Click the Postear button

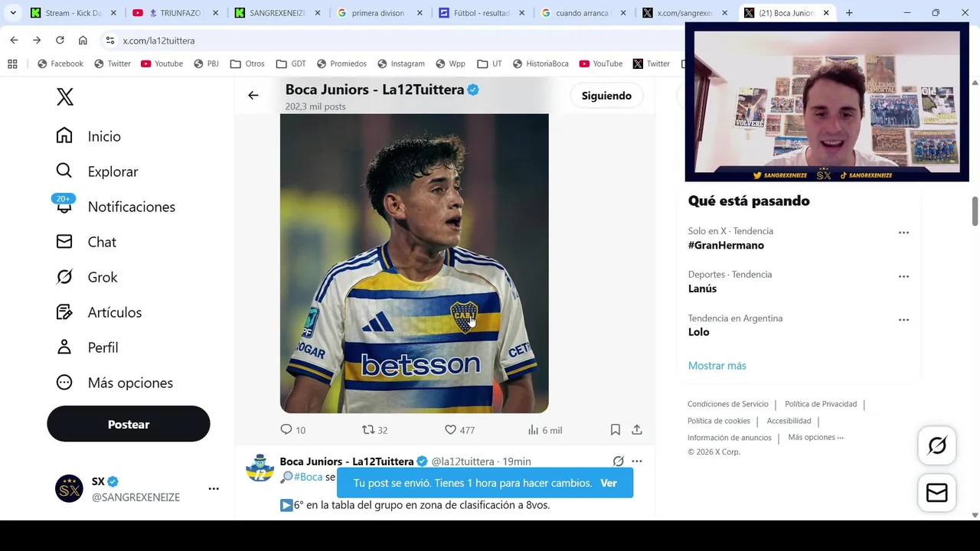click(129, 424)
